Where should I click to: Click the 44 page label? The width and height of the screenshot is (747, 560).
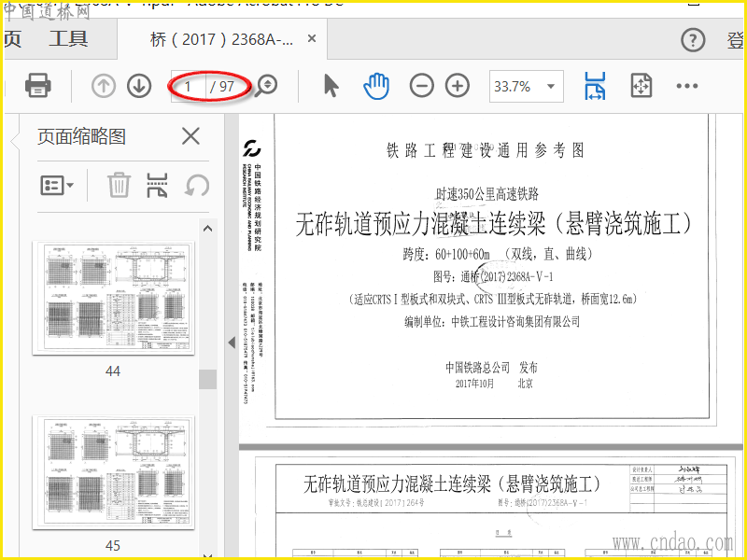click(113, 371)
